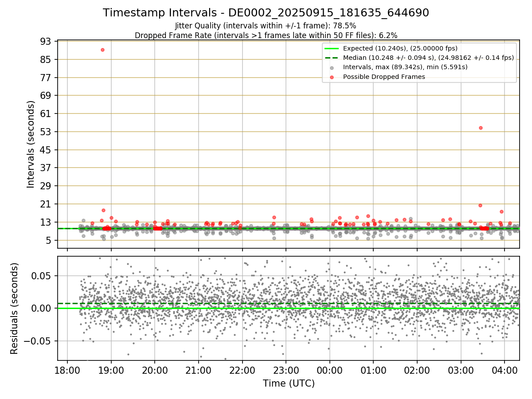This screenshot has width=532, height=399.
Task: Click the dashed green line sample beside 'Median' in legend
Action: tap(332, 58)
